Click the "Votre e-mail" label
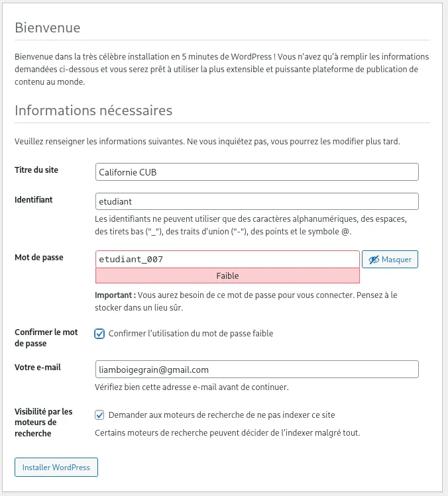Viewport: 448px width, 496px height. 38,367
